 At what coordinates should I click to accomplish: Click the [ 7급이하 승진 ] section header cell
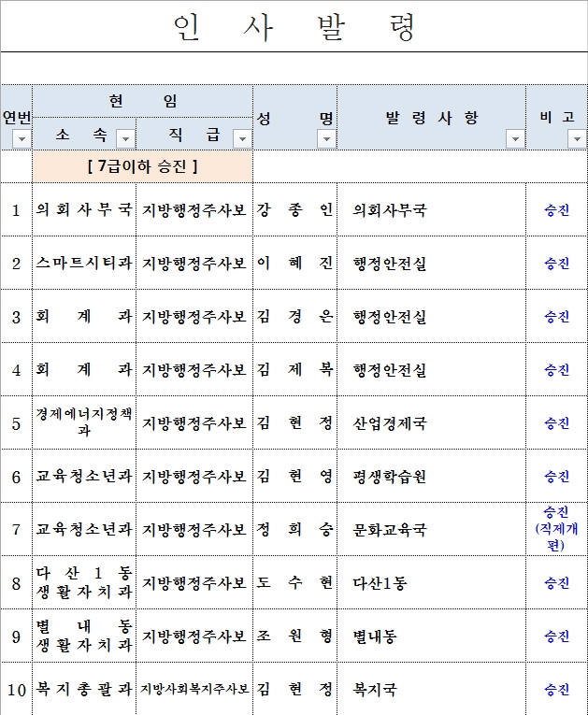click(x=142, y=167)
